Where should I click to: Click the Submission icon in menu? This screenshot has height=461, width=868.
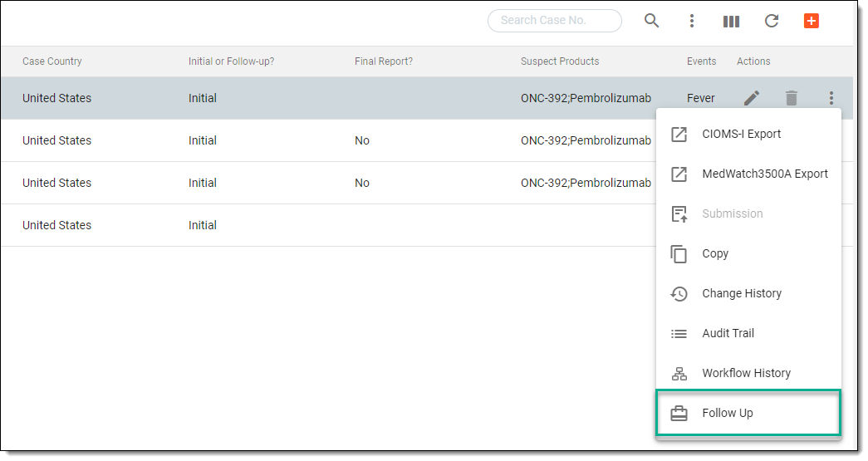point(679,213)
